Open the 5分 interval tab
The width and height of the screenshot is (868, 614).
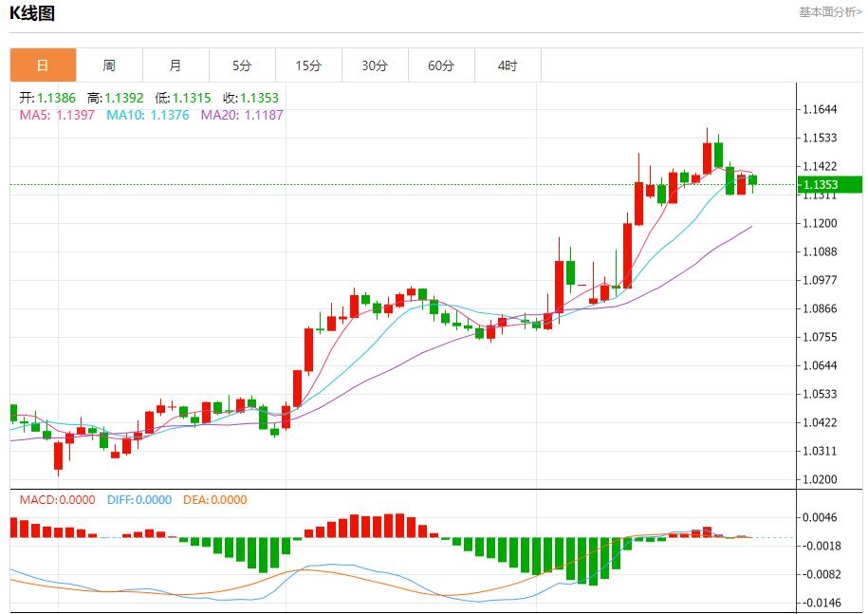pyautogui.click(x=242, y=65)
